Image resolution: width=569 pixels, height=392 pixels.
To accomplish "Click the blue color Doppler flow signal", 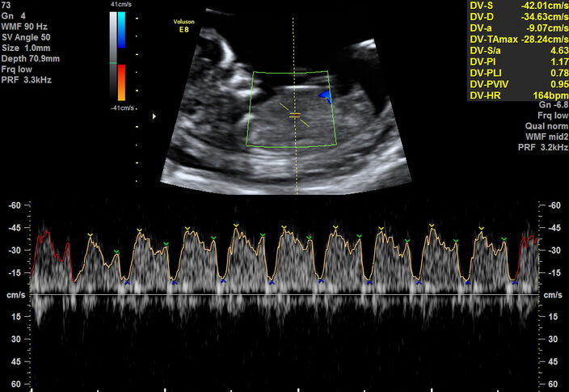I will [x=326, y=96].
